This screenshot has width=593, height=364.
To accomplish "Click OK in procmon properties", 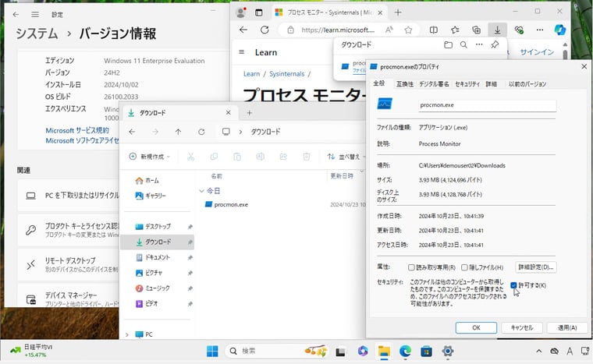I will pyautogui.click(x=476, y=327).
